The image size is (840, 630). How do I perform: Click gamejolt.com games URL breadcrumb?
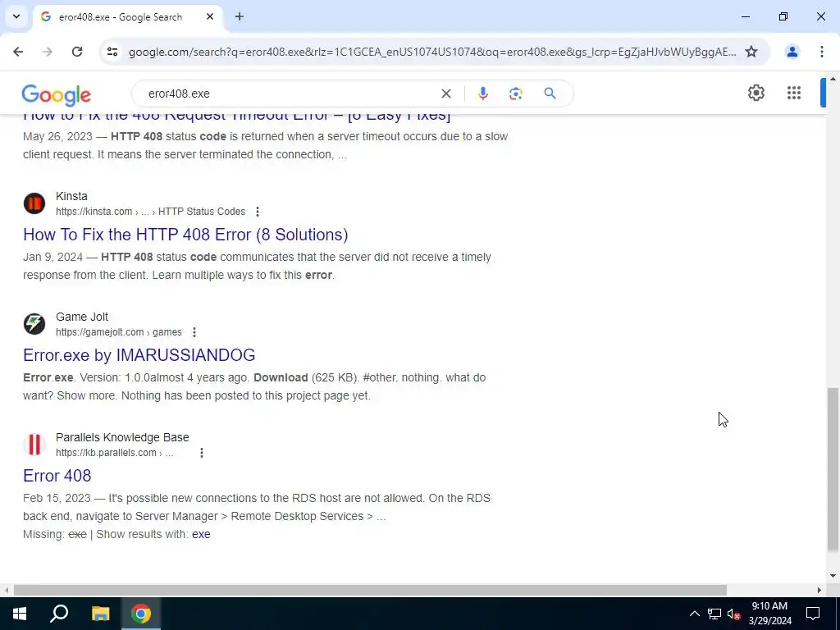(119, 332)
